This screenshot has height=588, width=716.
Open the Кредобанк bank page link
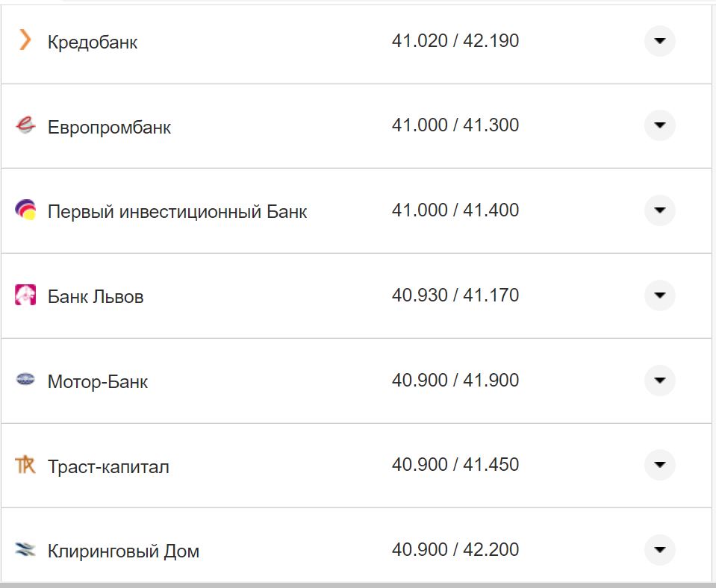[x=92, y=42]
